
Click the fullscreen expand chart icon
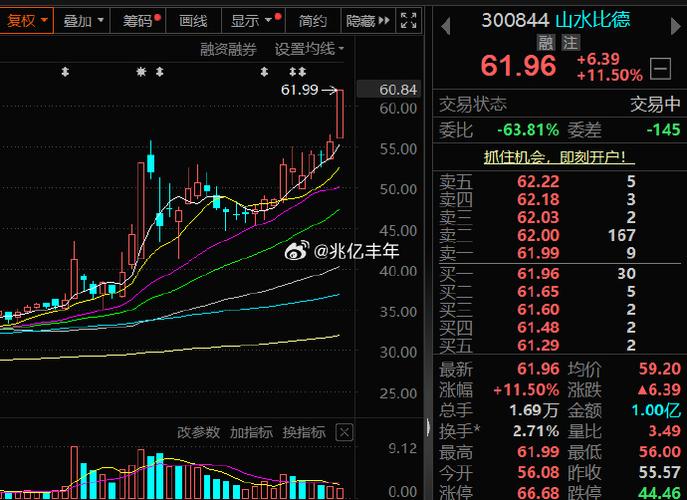point(408,20)
